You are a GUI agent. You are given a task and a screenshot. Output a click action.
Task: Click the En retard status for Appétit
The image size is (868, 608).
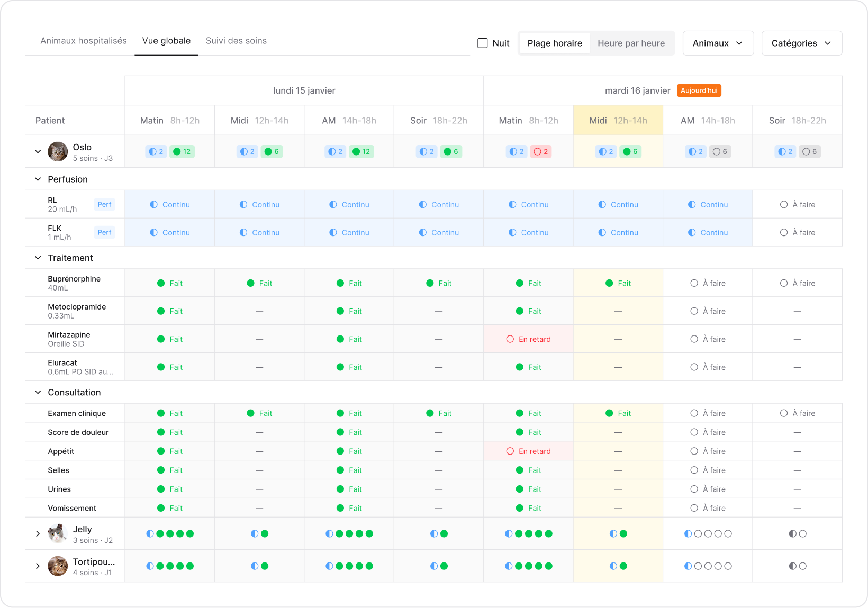pyautogui.click(x=528, y=451)
